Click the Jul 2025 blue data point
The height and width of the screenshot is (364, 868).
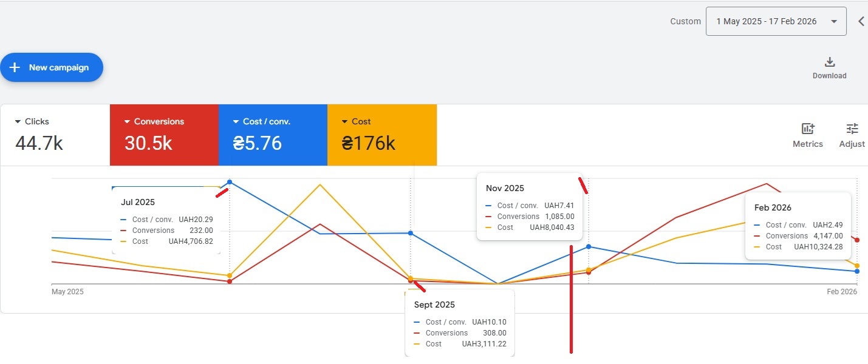(x=230, y=182)
